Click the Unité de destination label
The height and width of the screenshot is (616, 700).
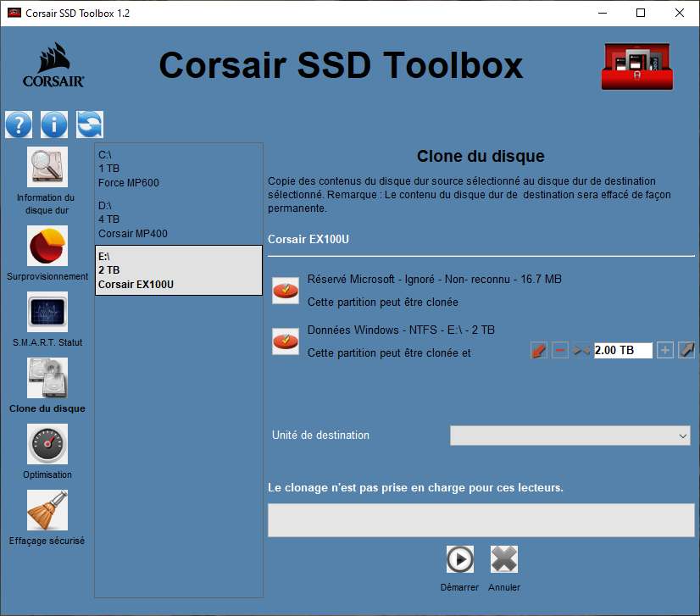pyautogui.click(x=320, y=436)
